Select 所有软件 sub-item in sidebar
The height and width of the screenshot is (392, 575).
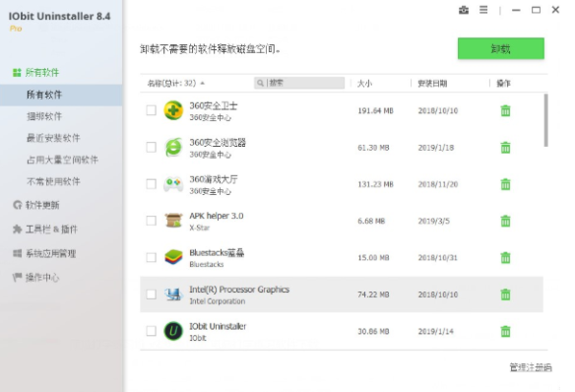coord(61,95)
